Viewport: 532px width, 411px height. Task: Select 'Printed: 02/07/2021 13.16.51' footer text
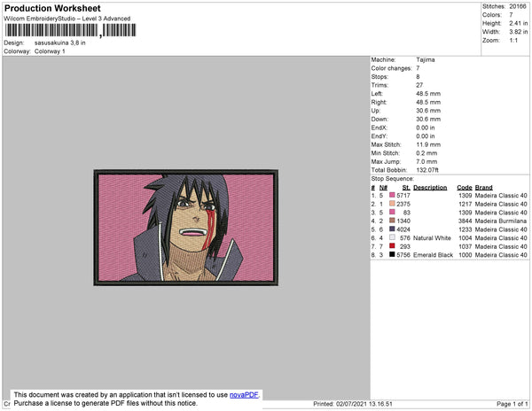353,404
